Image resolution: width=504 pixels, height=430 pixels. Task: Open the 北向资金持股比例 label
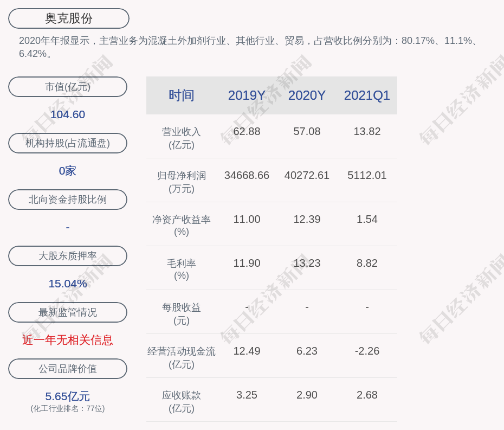point(68,200)
